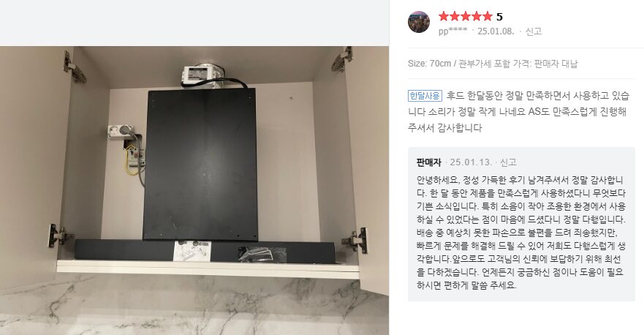The width and height of the screenshot is (644, 335).
Task: Click the reviewer's profile avatar
Action: coord(419,22)
